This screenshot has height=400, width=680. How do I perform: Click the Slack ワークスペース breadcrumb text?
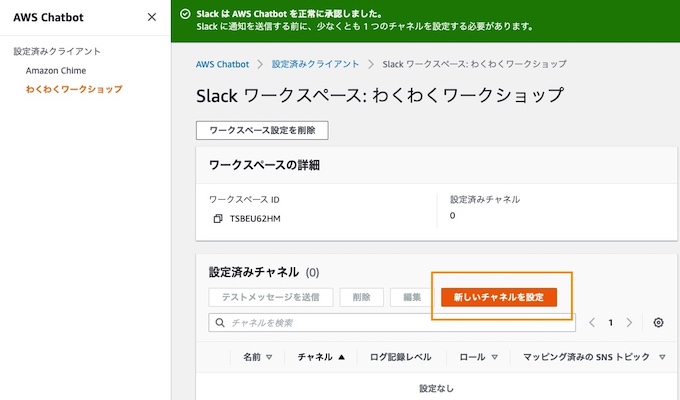click(474, 64)
